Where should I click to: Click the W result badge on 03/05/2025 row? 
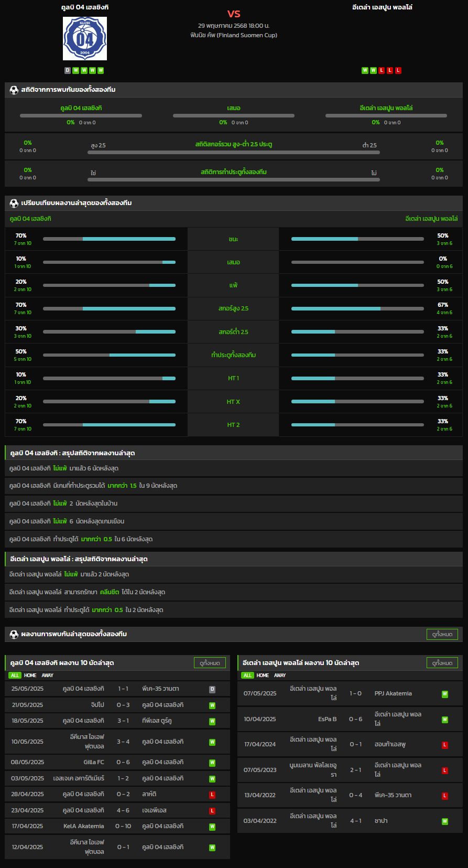click(x=212, y=779)
